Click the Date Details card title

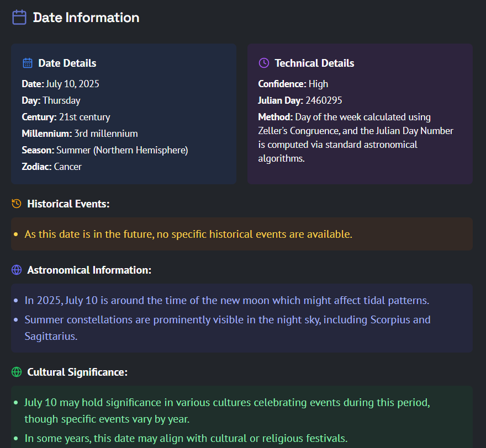tap(67, 63)
